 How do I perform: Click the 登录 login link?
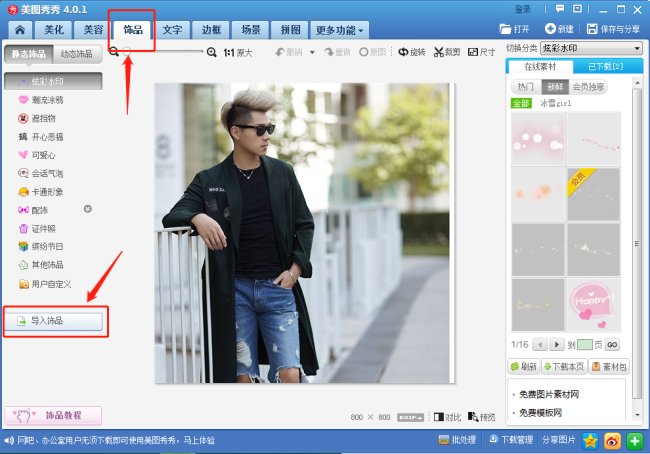523,9
